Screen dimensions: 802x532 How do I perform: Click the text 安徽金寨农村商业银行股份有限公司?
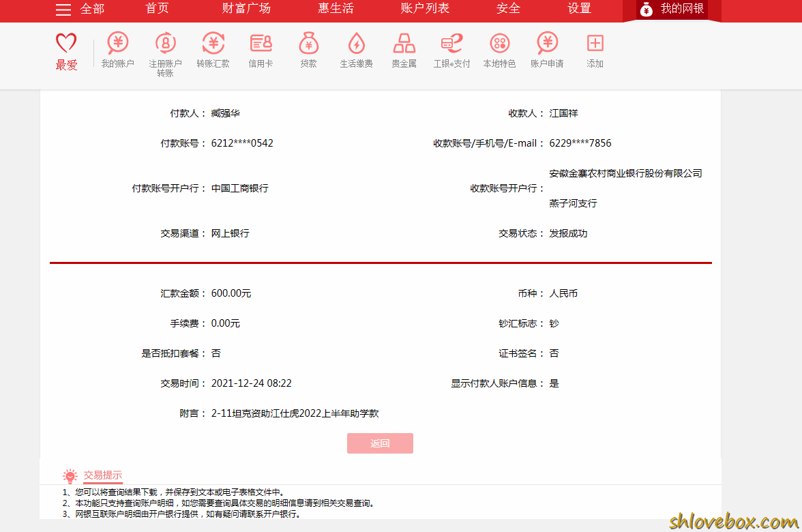625,173
